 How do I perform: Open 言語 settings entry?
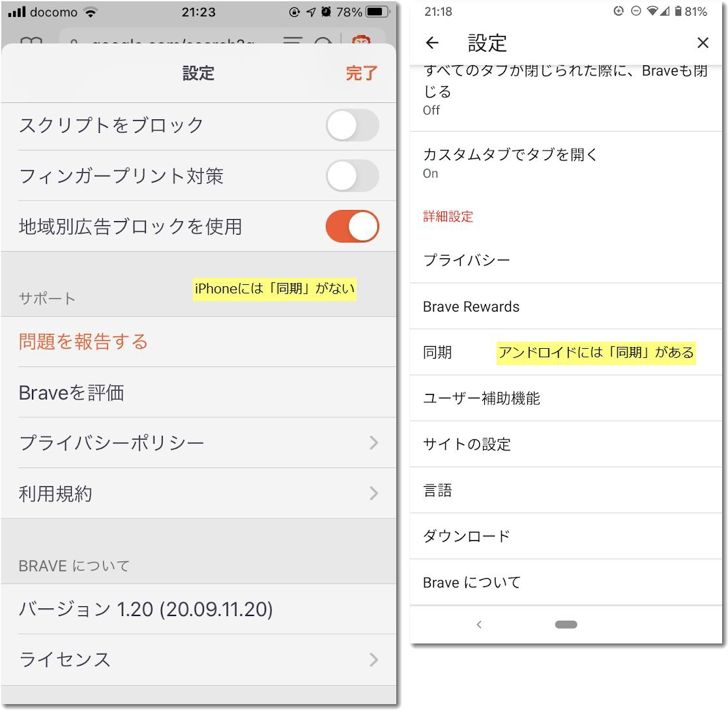click(x=566, y=490)
